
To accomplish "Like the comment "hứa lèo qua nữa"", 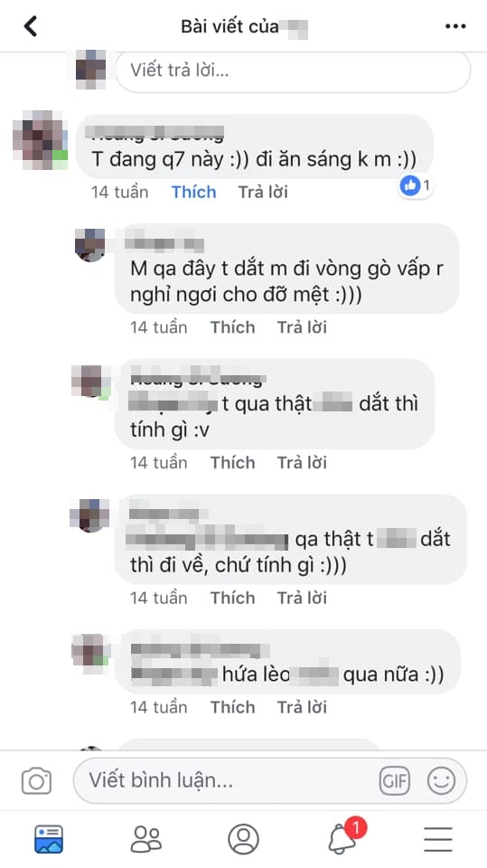I will click(x=232, y=707).
